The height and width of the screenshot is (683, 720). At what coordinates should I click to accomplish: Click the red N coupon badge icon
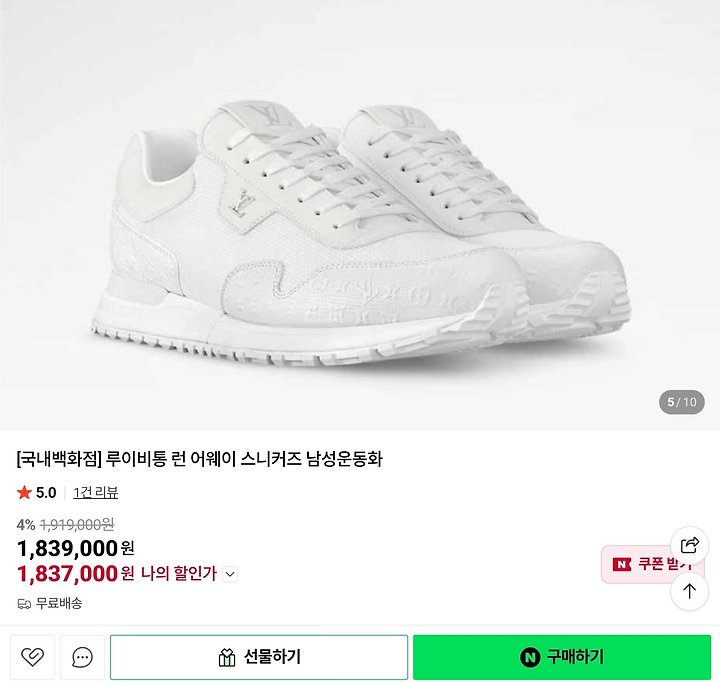tap(622, 564)
